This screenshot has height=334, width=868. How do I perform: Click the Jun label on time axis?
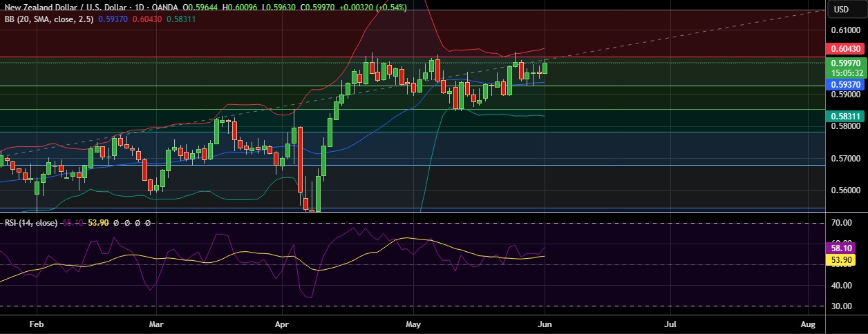point(545,323)
